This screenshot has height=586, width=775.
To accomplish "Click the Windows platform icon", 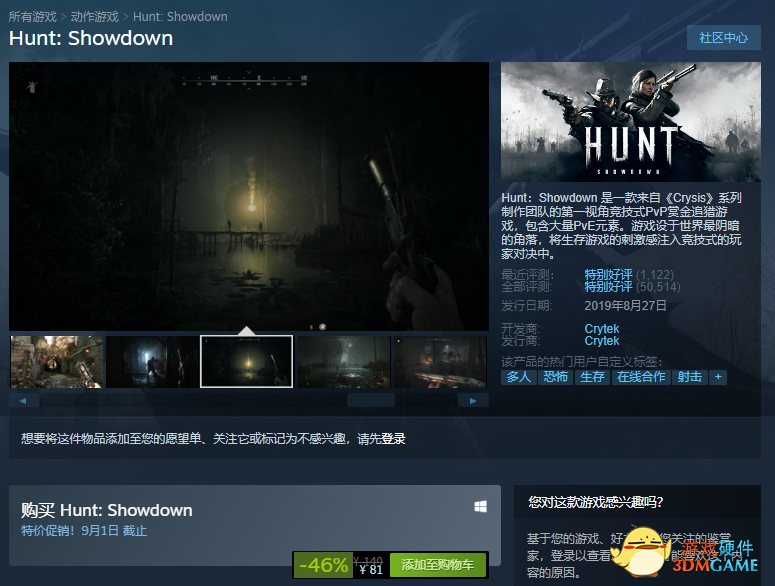I will [480, 506].
